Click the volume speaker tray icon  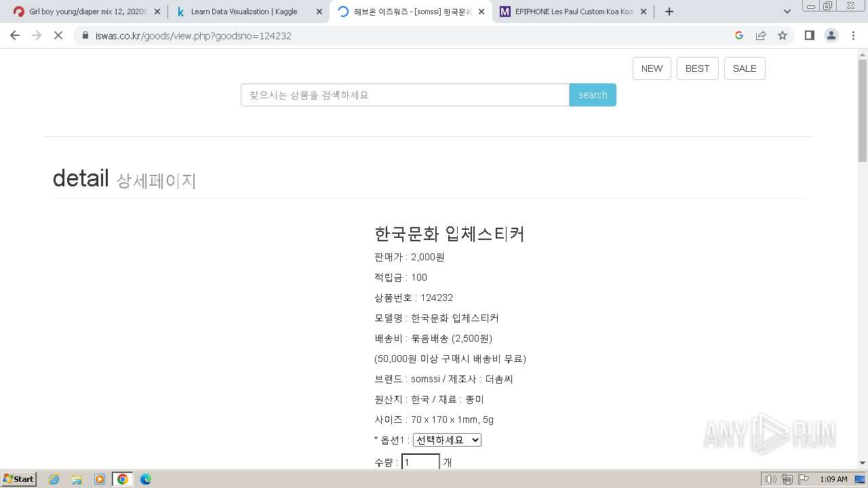[770, 479]
